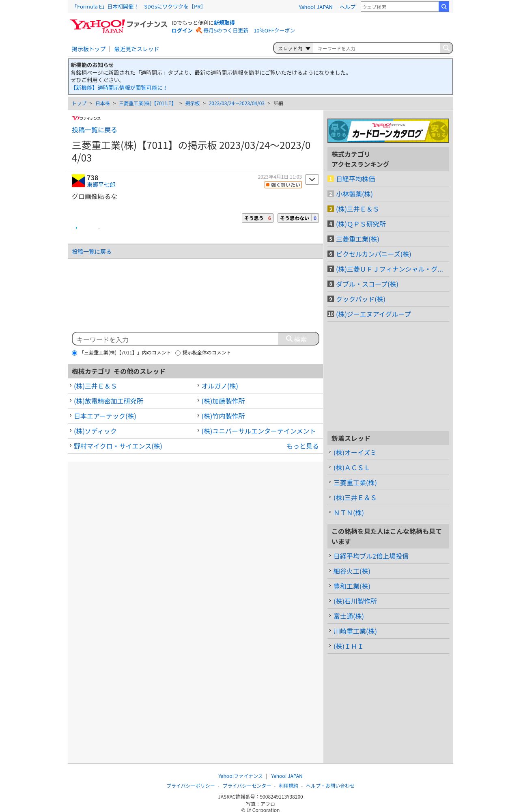Click 「Formula E」日本初開催！ link

point(105,6)
